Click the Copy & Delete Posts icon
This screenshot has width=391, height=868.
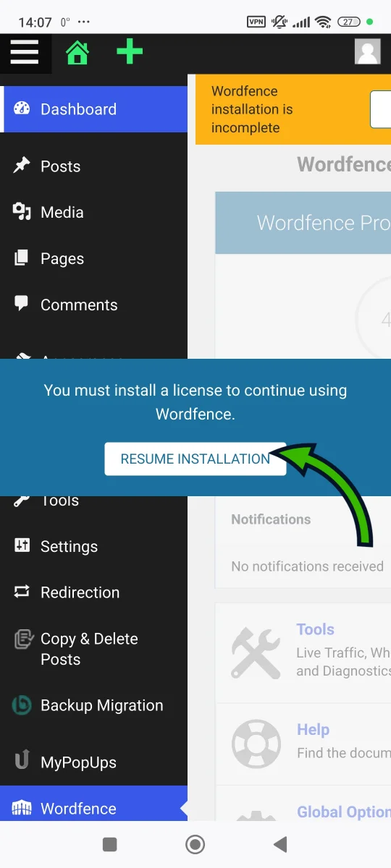point(22,639)
